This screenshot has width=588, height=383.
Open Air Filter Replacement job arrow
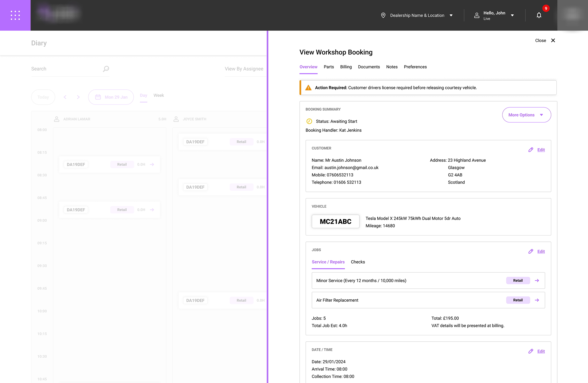point(537,300)
